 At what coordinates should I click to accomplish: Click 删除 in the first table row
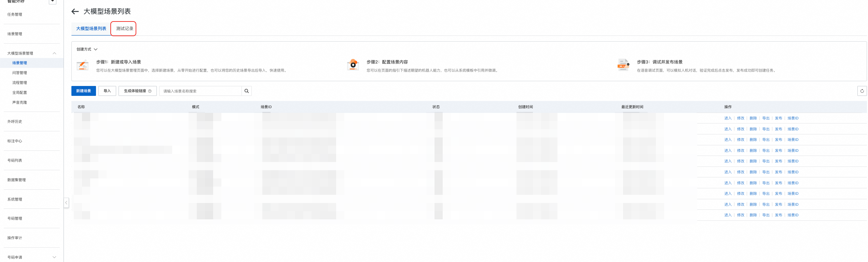click(x=753, y=118)
